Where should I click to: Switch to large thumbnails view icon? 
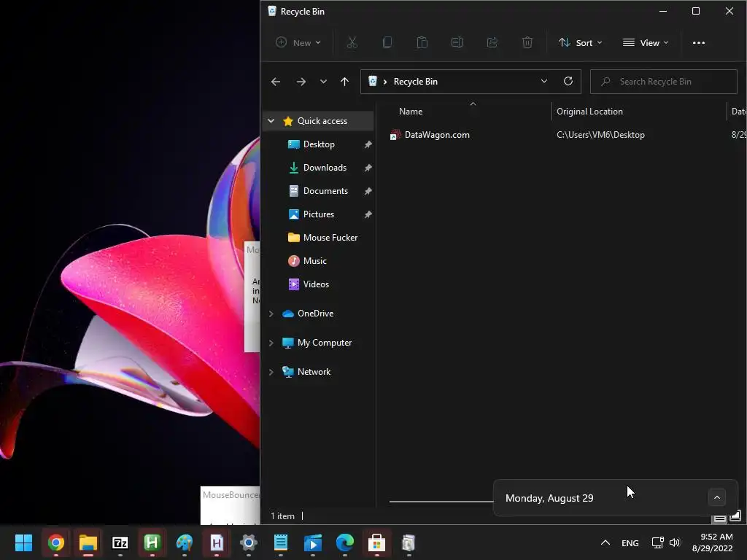pyautogui.click(x=735, y=516)
